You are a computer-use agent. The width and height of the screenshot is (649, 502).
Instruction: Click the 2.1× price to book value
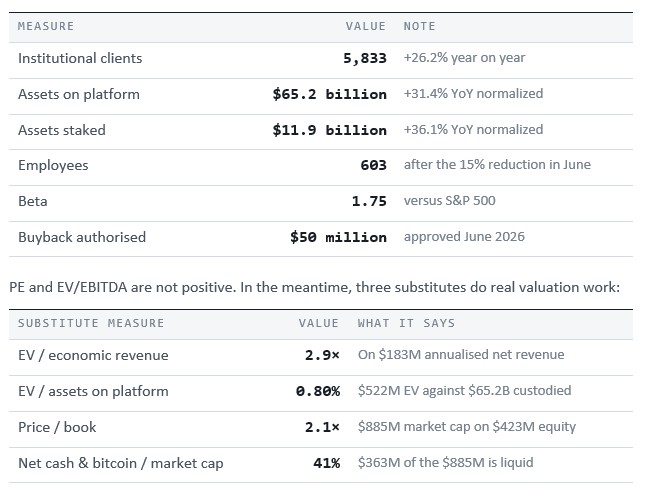pos(322,428)
